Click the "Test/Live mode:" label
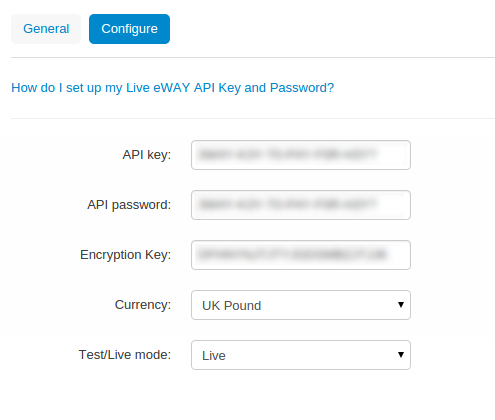This screenshot has height=420, width=495. [x=125, y=355]
